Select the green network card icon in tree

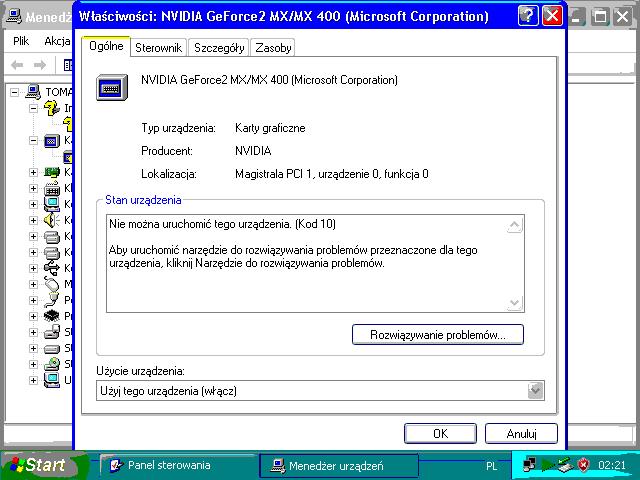(x=52, y=172)
